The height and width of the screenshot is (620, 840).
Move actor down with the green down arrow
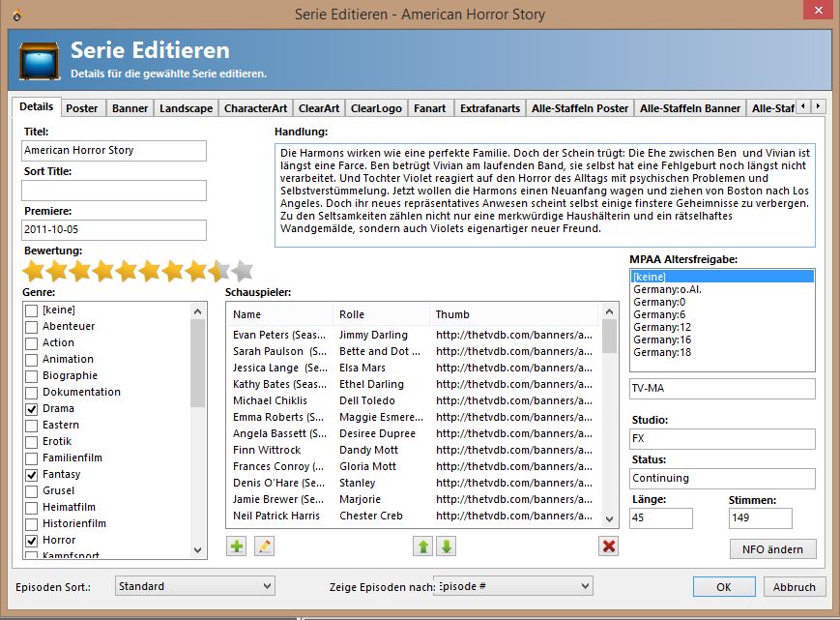(x=447, y=546)
